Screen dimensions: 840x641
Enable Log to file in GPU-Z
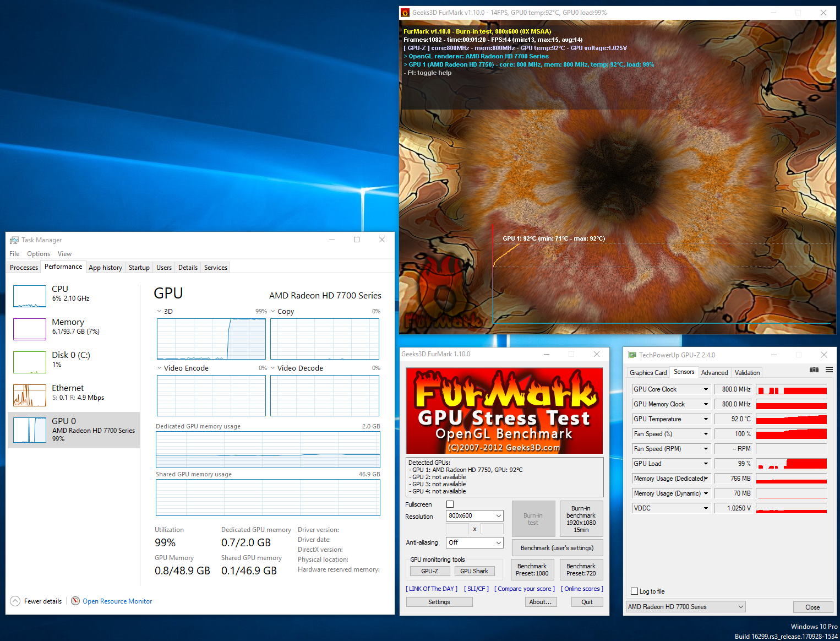(x=634, y=591)
